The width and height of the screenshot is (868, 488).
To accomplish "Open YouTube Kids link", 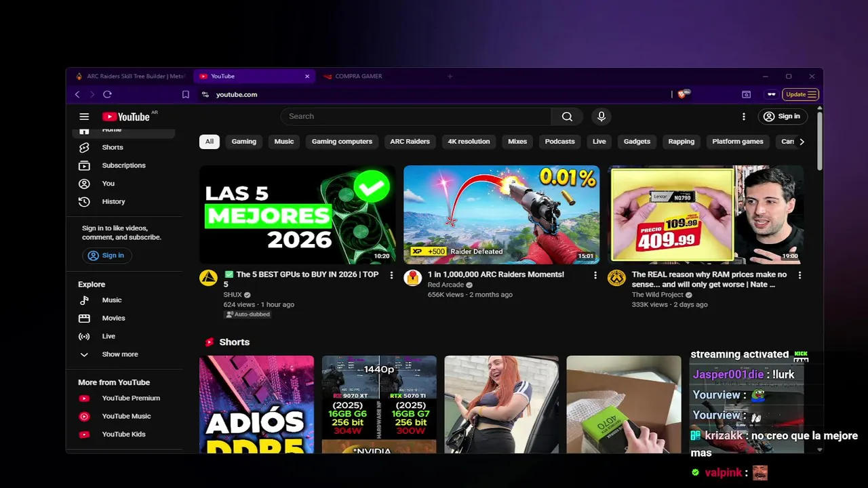I will 123,434.
